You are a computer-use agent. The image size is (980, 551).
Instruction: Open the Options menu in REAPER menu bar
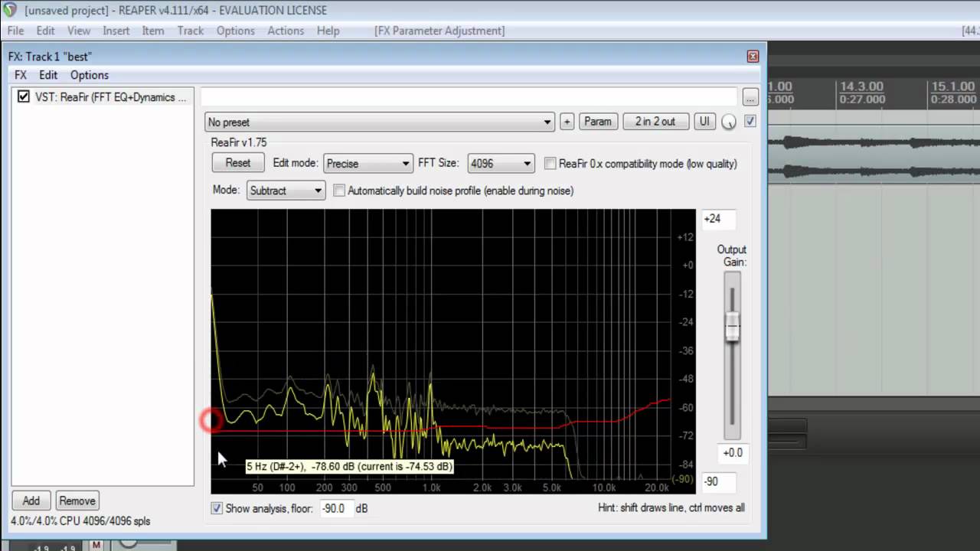235,31
